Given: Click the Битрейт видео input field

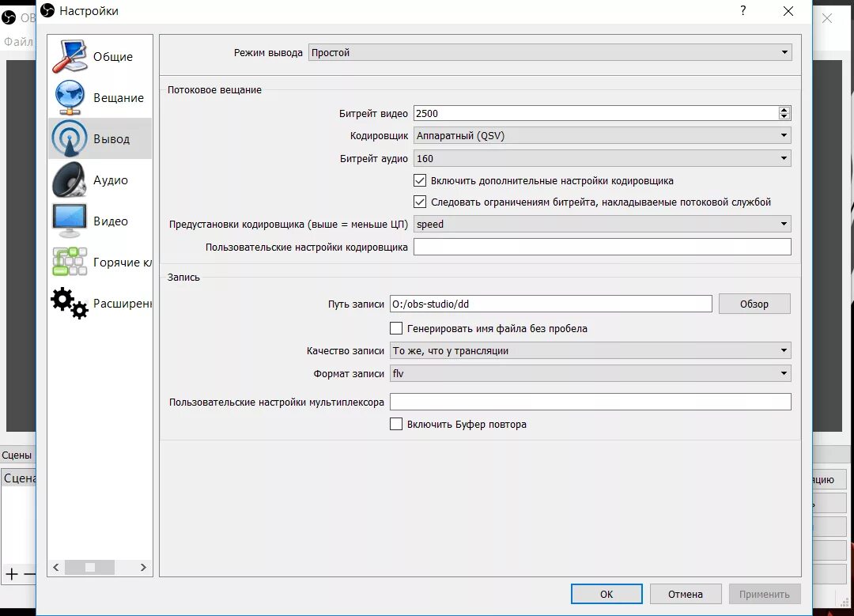Looking at the screenshot, I should [596, 113].
